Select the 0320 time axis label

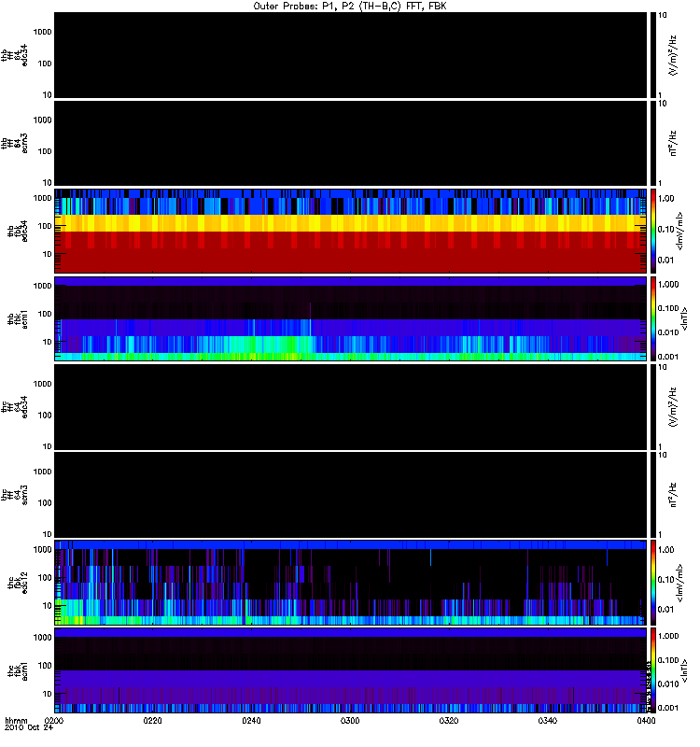[x=449, y=721]
